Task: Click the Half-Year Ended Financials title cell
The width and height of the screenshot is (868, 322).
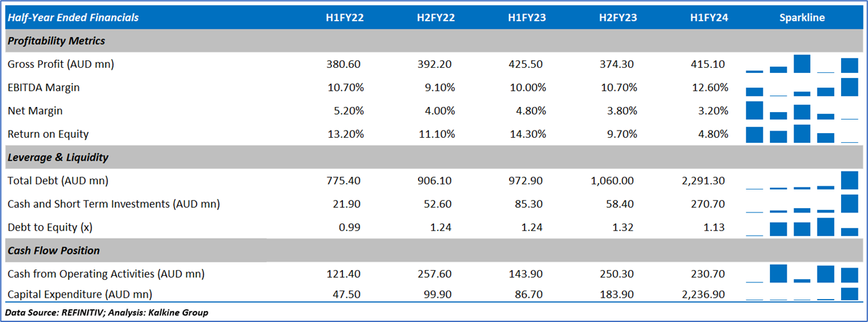Action: point(73,18)
